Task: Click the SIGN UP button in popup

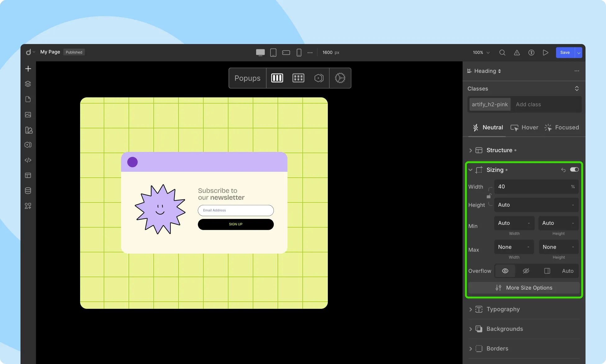Action: coord(236,224)
